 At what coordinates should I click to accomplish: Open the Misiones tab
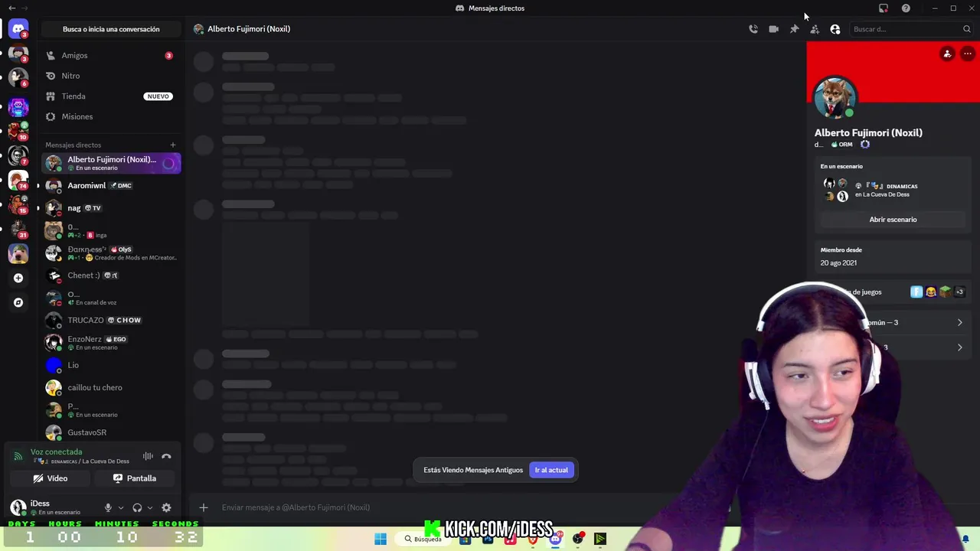pos(111,116)
